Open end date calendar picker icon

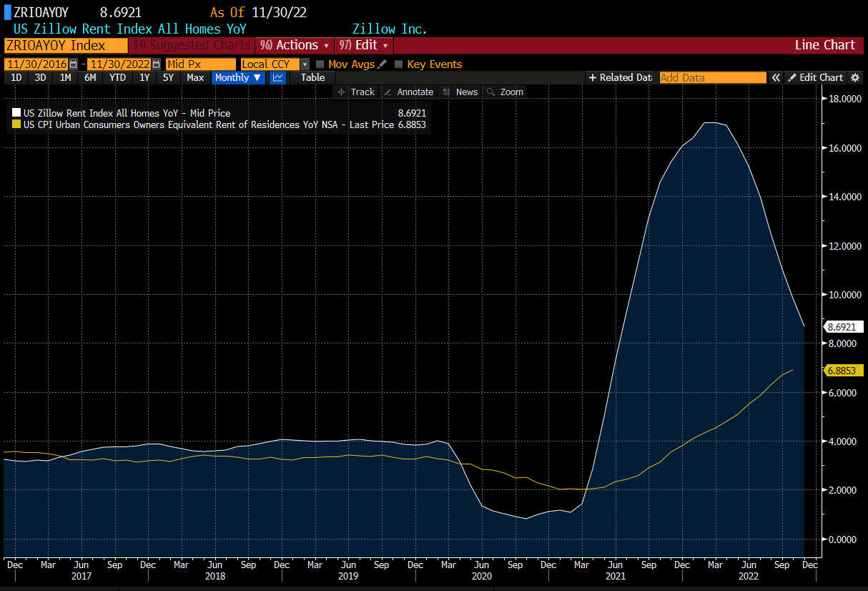coord(156,64)
